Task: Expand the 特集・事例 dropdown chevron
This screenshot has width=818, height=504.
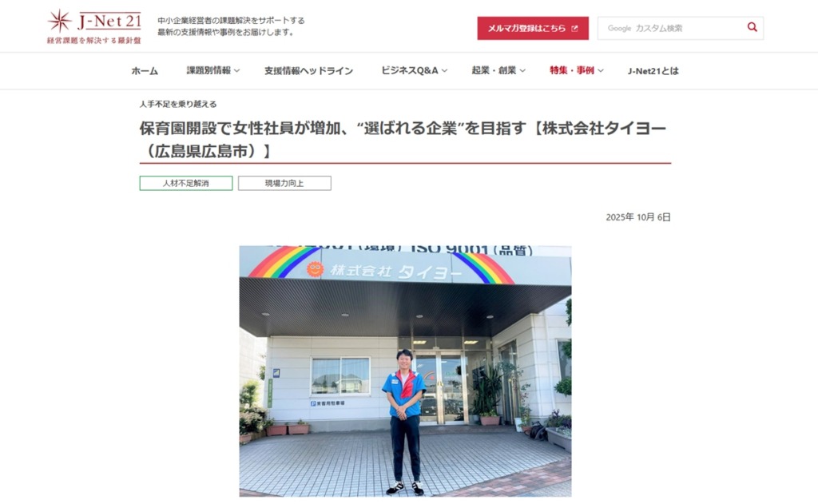Action: (x=601, y=70)
